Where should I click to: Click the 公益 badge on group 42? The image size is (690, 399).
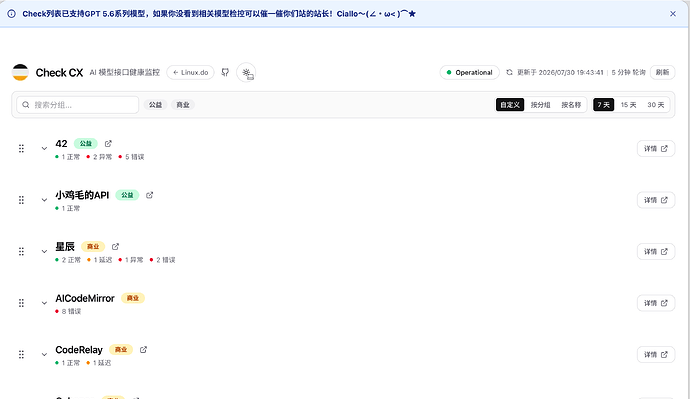(85, 143)
